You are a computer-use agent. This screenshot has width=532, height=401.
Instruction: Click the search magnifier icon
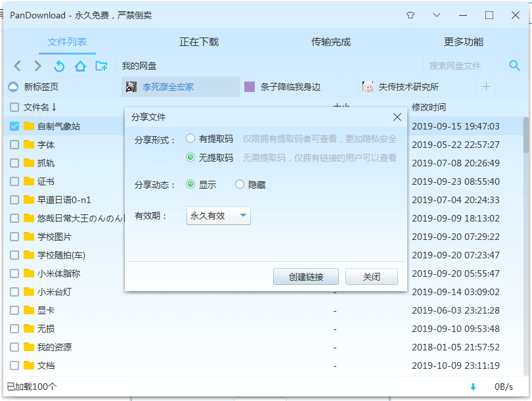(x=514, y=66)
